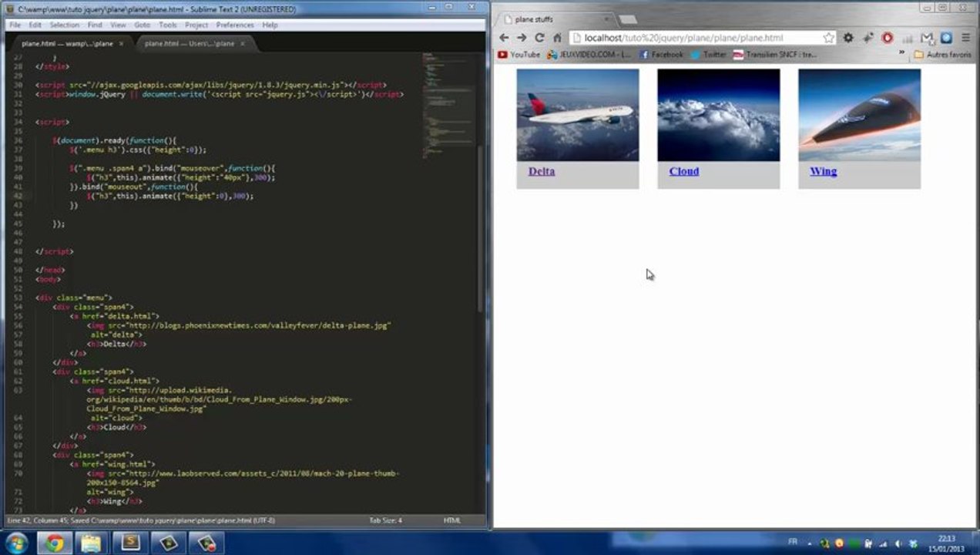Open the Gmail checker extension icon
The height and width of the screenshot is (555, 980).
927,38
